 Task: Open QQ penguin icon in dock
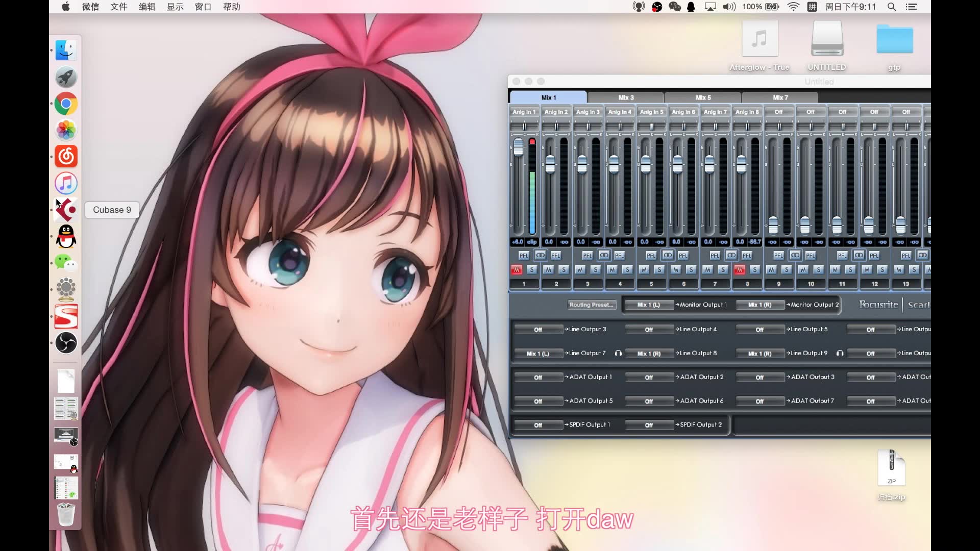click(x=66, y=237)
